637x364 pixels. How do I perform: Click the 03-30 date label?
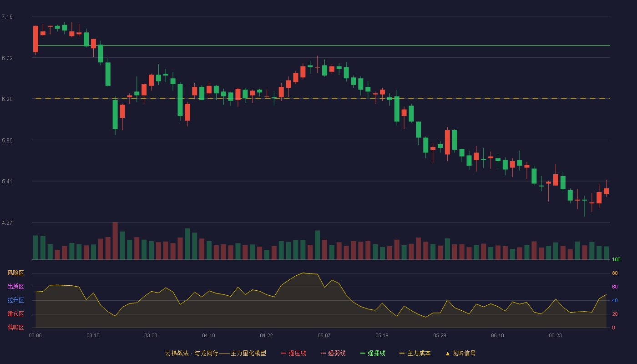tap(151, 335)
